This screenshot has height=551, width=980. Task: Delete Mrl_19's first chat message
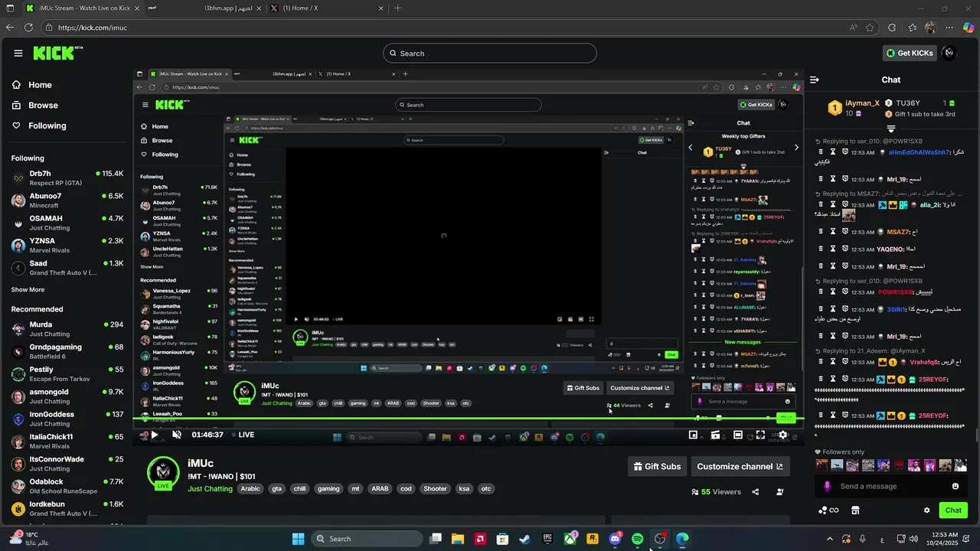tap(821, 178)
